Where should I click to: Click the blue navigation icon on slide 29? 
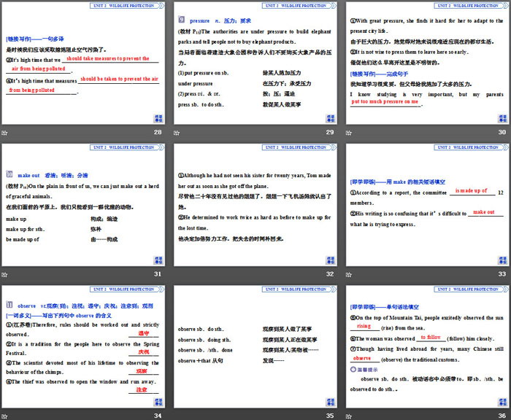point(331,117)
